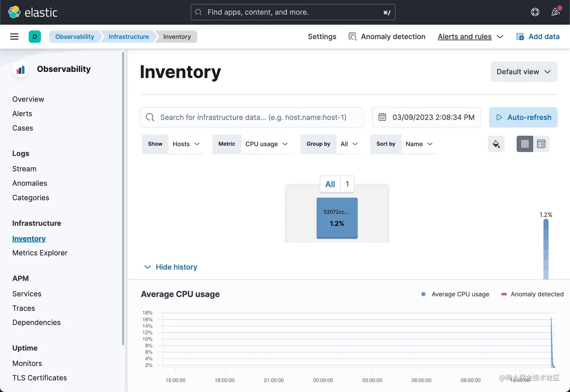This screenshot has height=392, width=570.
Task: Switch to map grid view
Action: [x=525, y=144]
